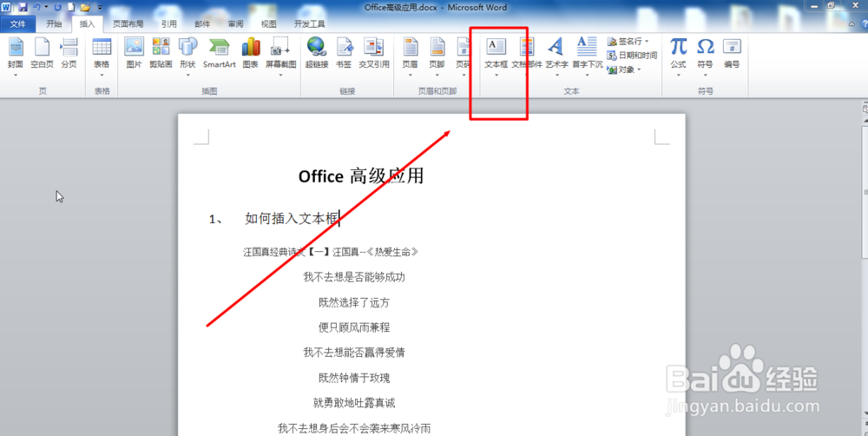Minimize the ribbon with the caret icon
The width and height of the screenshot is (868, 436).
pyautogui.click(x=852, y=23)
